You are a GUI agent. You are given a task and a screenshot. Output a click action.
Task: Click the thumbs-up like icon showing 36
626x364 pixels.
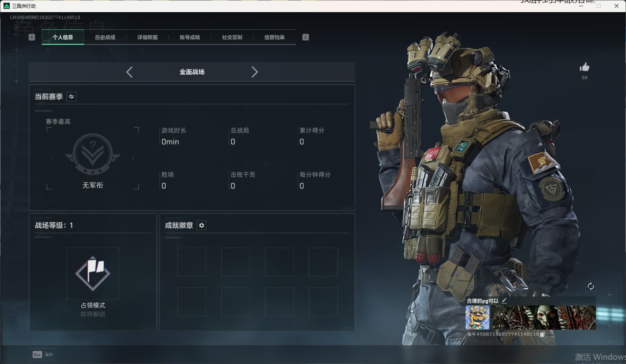(584, 68)
